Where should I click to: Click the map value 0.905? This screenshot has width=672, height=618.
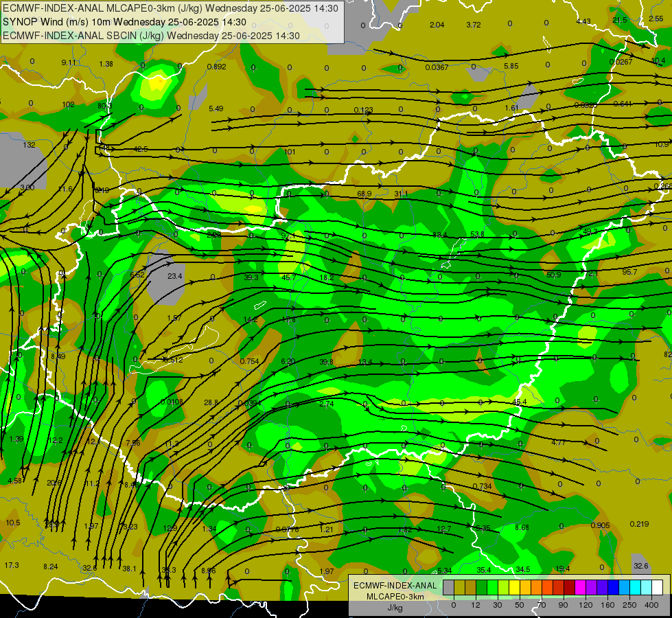[x=600, y=525]
